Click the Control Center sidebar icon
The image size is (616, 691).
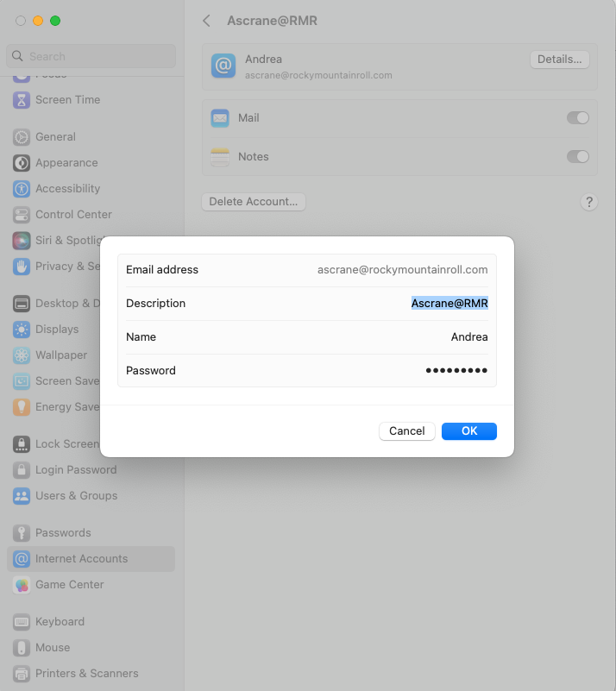click(22, 215)
